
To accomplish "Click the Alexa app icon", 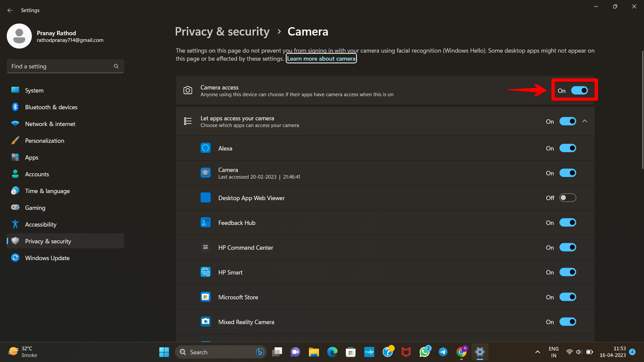I will point(205,148).
